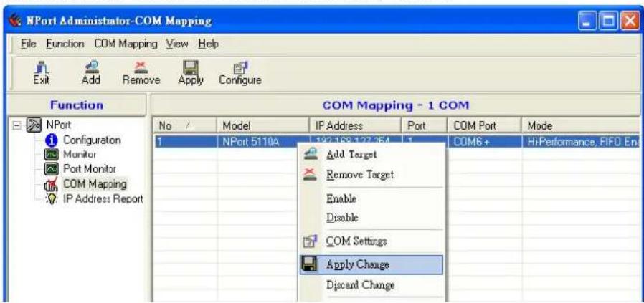The height and width of the screenshot is (303, 644).
Task: Sort by the No column header
Action: [185, 126]
